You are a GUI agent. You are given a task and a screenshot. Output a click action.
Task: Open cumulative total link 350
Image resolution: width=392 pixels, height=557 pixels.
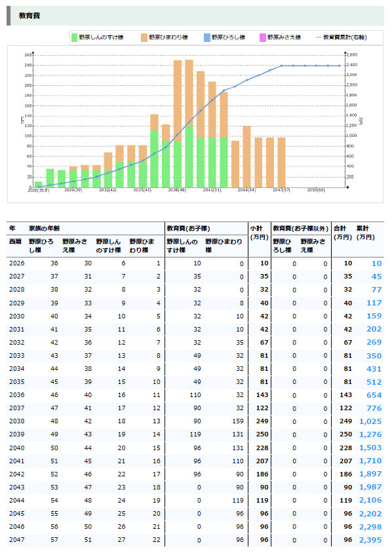click(374, 356)
